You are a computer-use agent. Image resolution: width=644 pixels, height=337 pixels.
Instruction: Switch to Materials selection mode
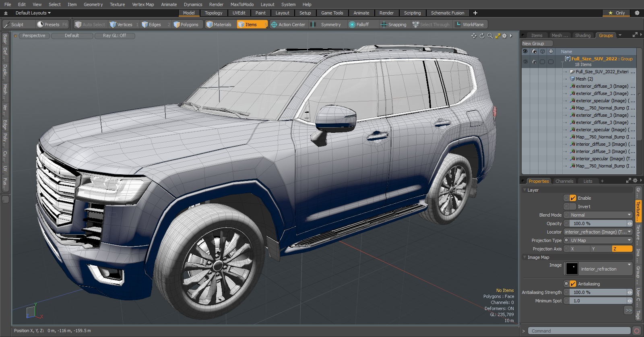click(219, 25)
